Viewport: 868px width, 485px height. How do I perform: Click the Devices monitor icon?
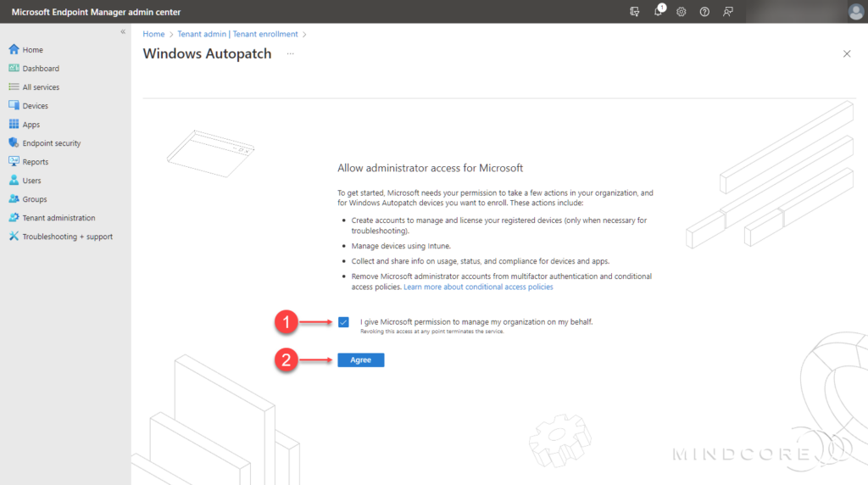point(14,105)
